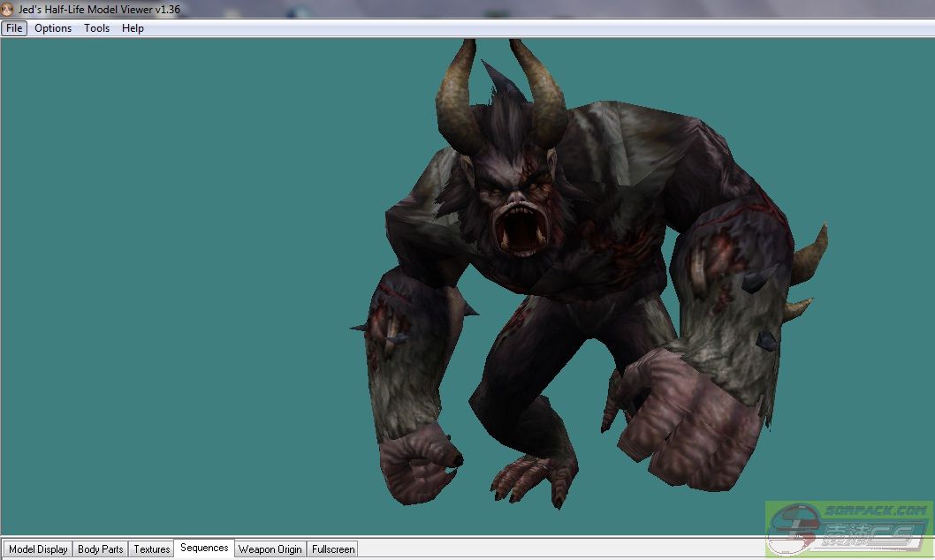Go to the Textures tab
Image resolution: width=935 pixels, height=560 pixels.
(x=152, y=549)
